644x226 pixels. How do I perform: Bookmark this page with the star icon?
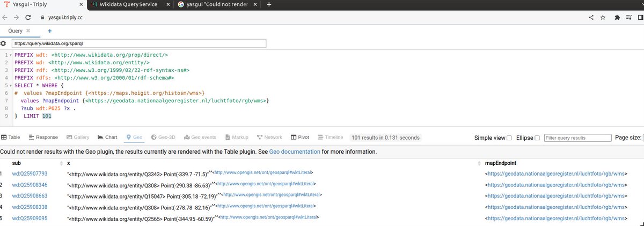coord(603,17)
